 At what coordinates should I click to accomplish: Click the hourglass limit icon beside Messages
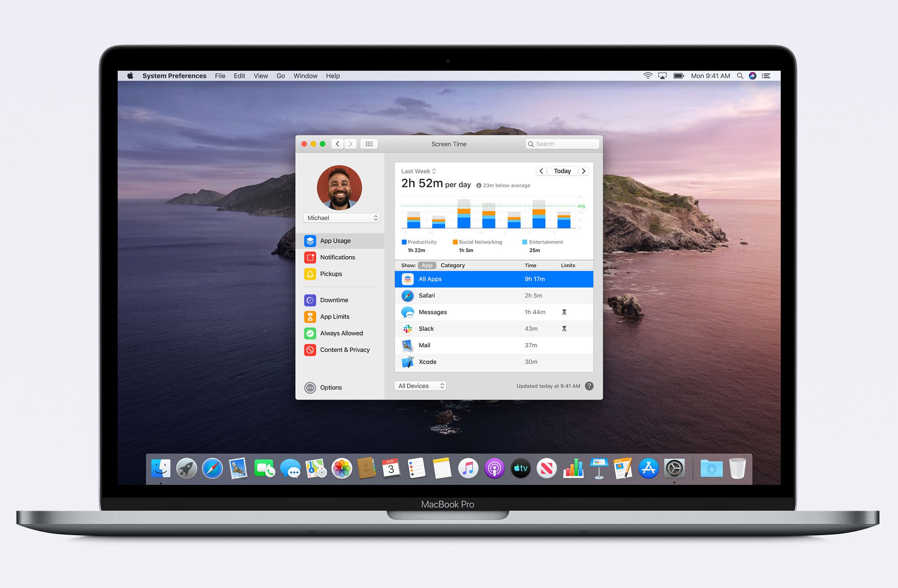click(x=564, y=312)
